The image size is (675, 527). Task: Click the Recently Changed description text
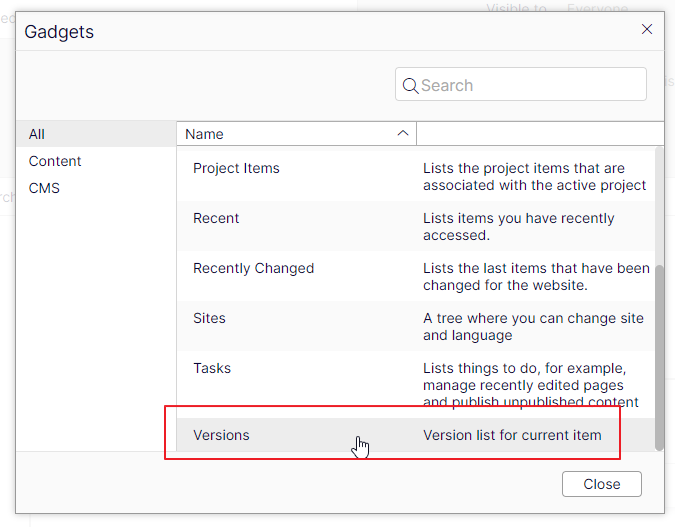click(x=536, y=277)
